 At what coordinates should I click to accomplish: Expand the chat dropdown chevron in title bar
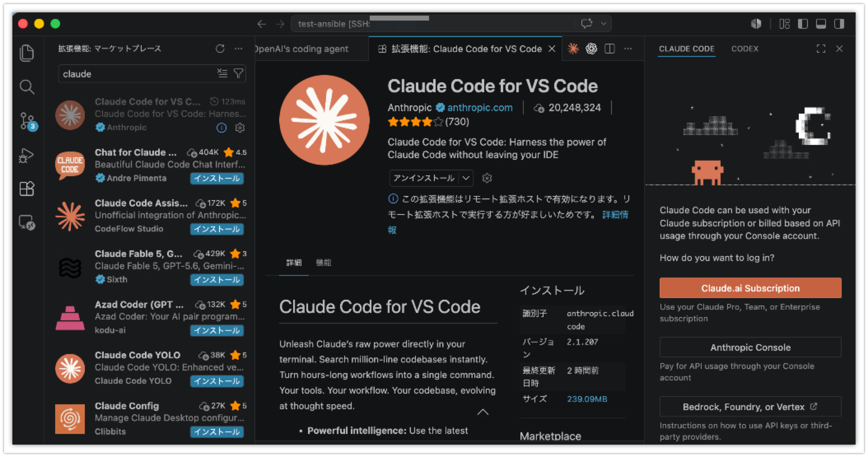tap(604, 23)
